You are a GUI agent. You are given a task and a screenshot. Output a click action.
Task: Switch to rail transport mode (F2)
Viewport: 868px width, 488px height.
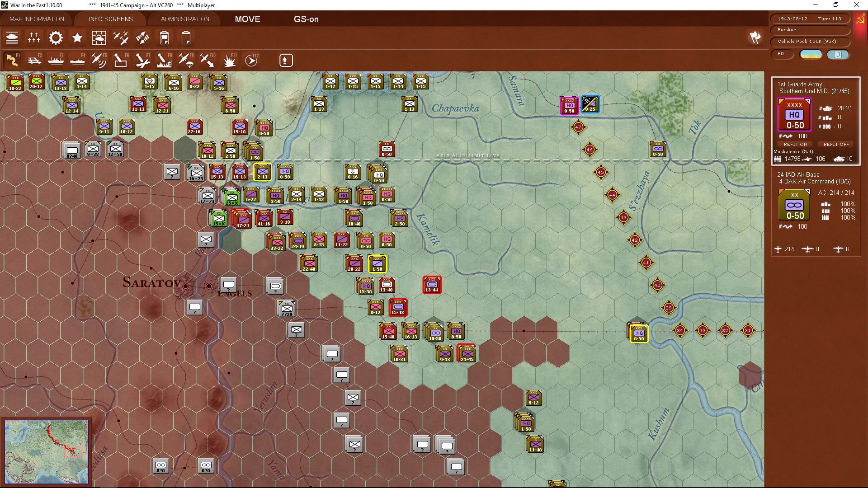coord(35,60)
